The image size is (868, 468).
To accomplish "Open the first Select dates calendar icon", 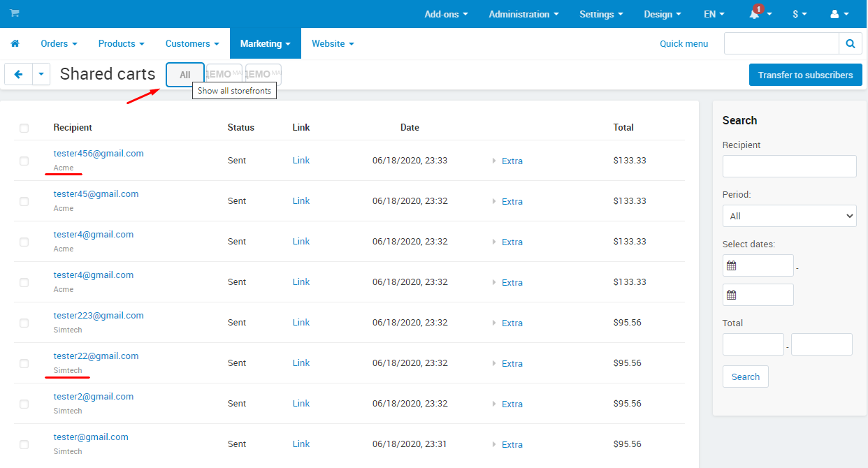I will (x=732, y=265).
